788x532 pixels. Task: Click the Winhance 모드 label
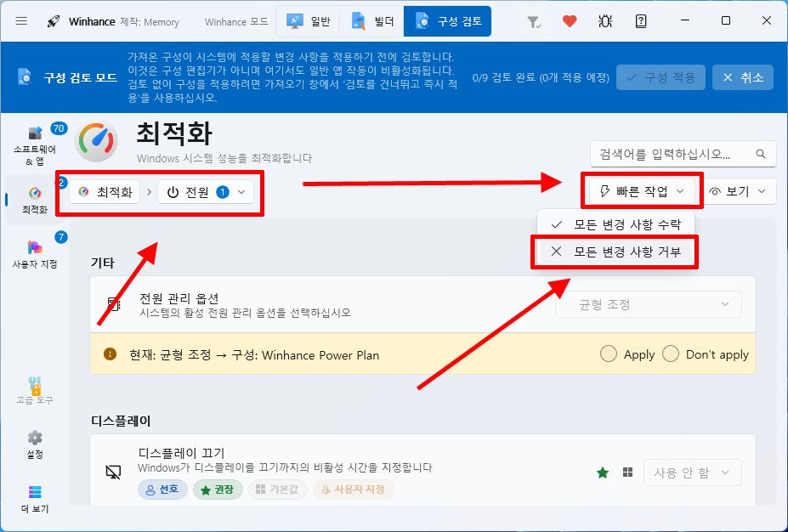click(x=236, y=22)
